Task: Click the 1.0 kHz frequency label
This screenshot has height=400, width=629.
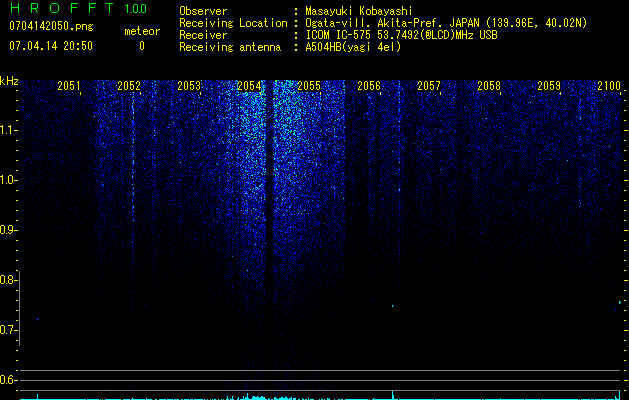Action: pos(8,180)
